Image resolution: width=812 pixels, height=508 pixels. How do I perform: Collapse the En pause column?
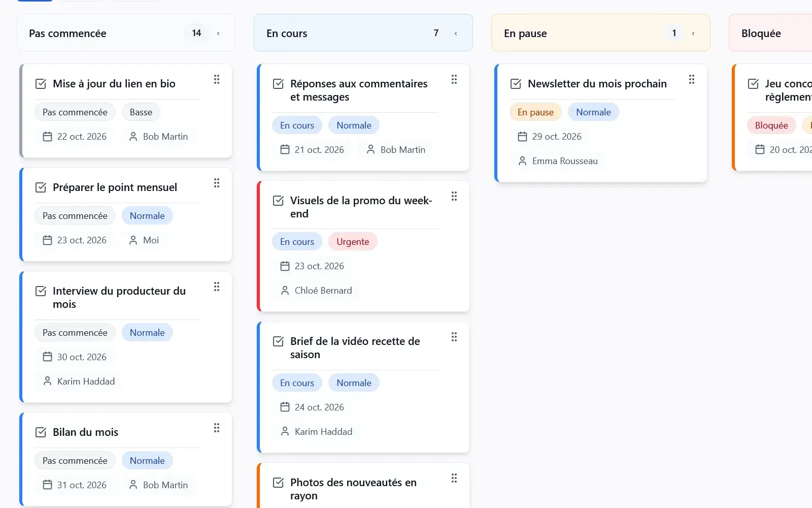(x=693, y=34)
